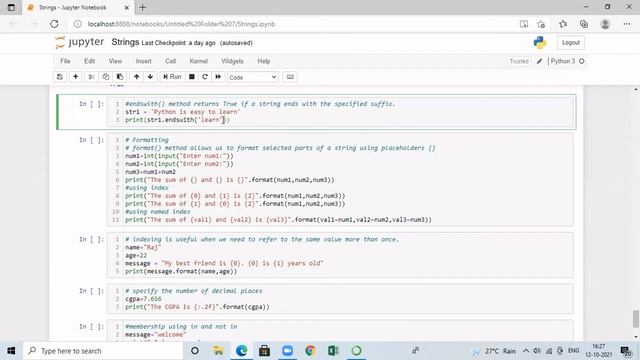Click inside the endswith code cell
This screenshot has height=360, width=640.
tap(341, 112)
